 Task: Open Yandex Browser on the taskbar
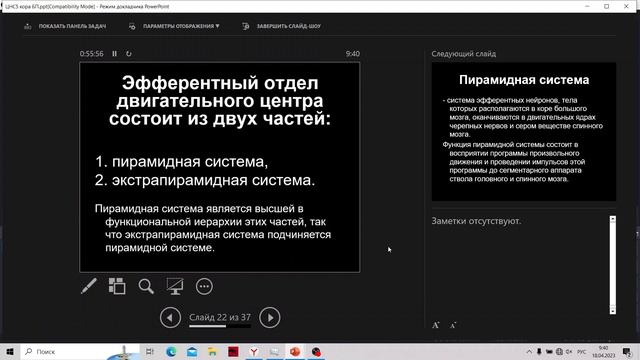tap(254, 351)
